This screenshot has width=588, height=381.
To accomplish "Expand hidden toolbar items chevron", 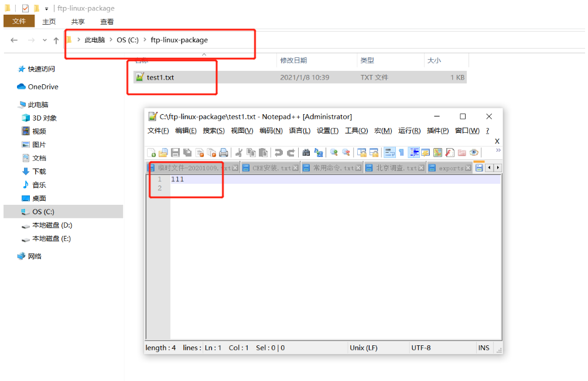I will (498, 150).
